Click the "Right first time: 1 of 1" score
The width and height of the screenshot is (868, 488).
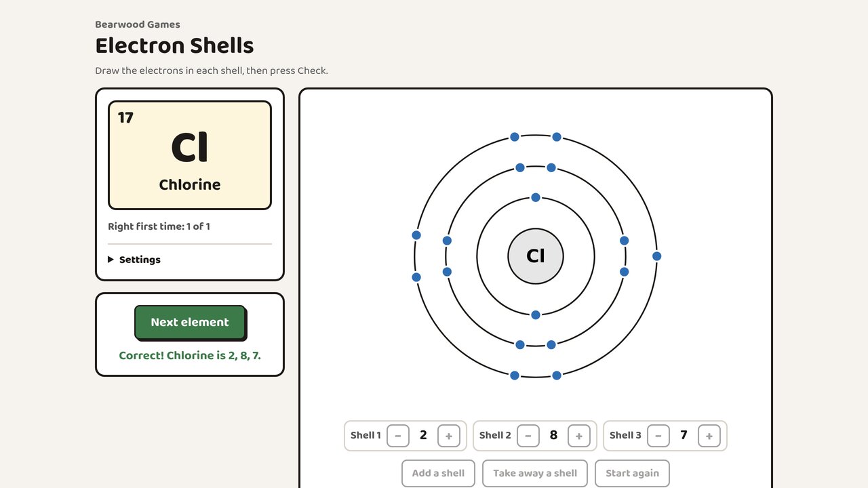159,226
